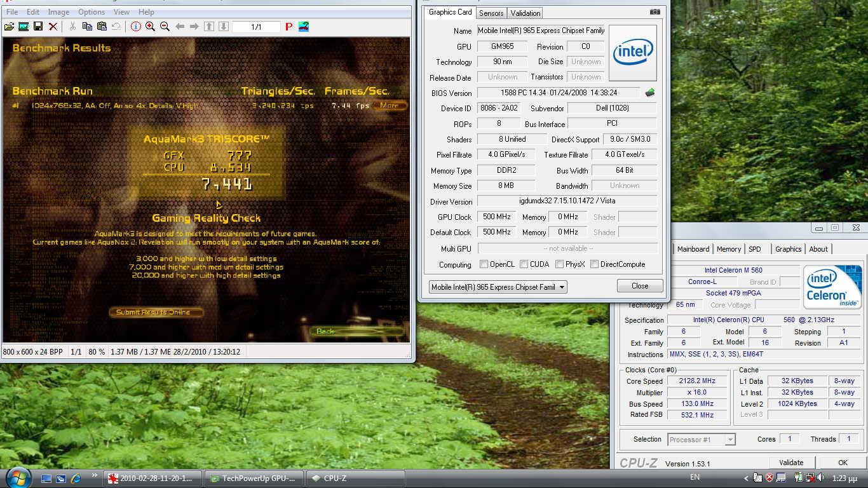The width and height of the screenshot is (868, 488).
Task: Click the BIOS save chip icon in GPU-Z
Action: coord(649,93)
